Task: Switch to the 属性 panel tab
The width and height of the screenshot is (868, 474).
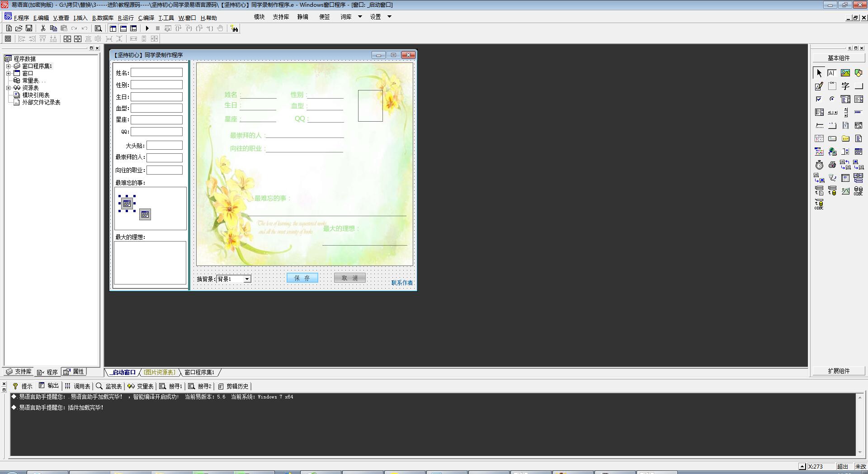Action: [74, 372]
